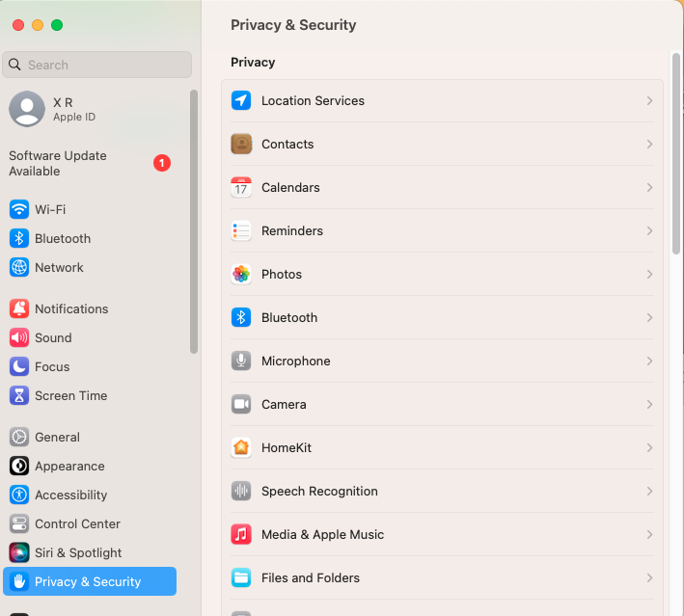This screenshot has height=616, width=684.
Task: Click the Media & Apple Music note icon
Action: (x=241, y=534)
